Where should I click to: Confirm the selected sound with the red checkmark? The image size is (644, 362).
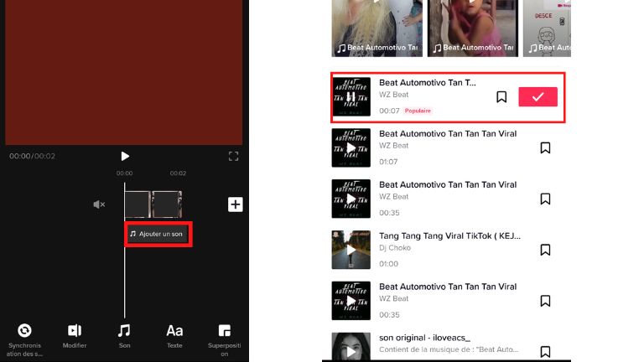pos(538,97)
